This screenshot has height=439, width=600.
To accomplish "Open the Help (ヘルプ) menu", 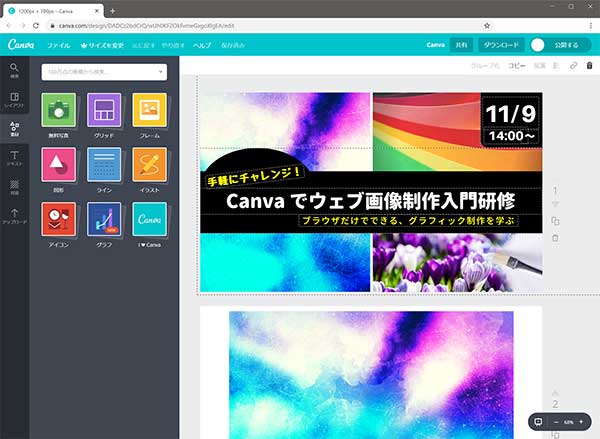I will (x=202, y=45).
